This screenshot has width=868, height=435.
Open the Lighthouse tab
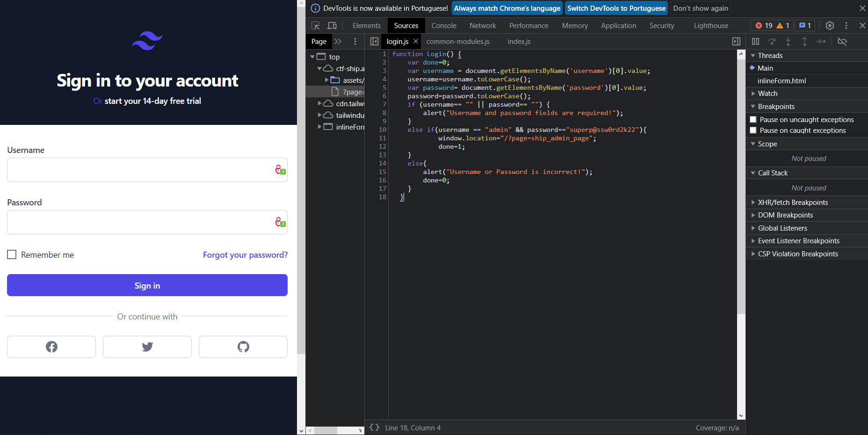tap(711, 26)
